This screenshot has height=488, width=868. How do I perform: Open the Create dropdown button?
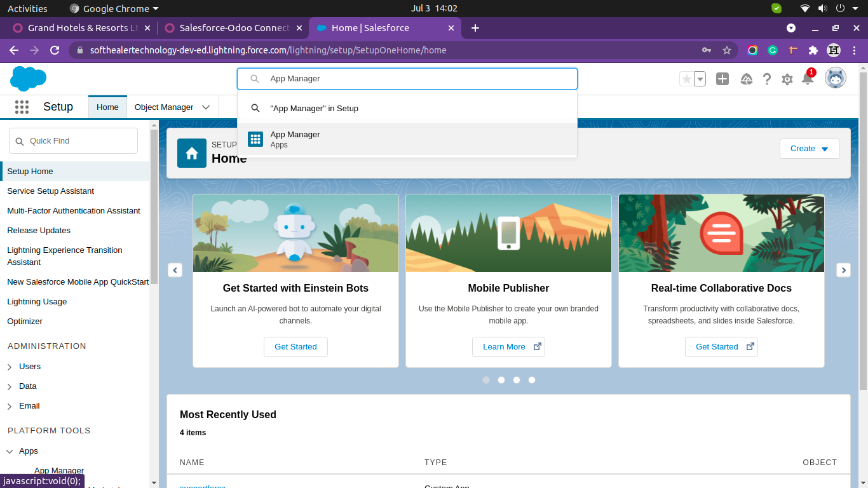[810, 149]
